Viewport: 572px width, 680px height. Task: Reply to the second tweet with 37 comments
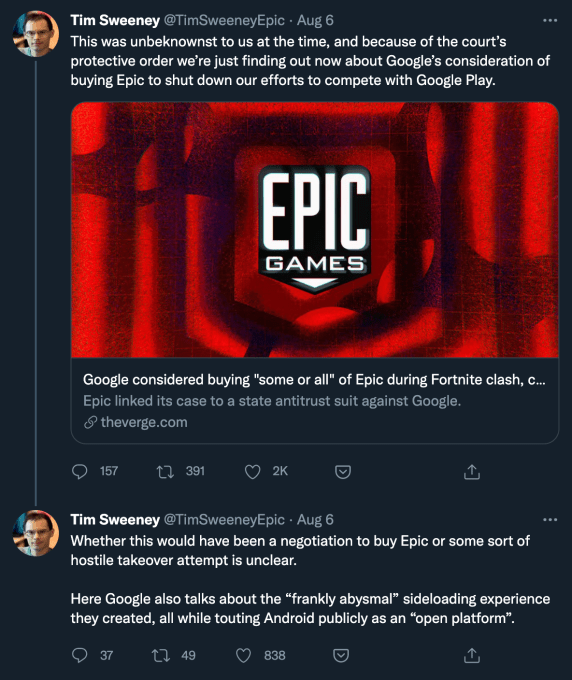tap(80, 655)
